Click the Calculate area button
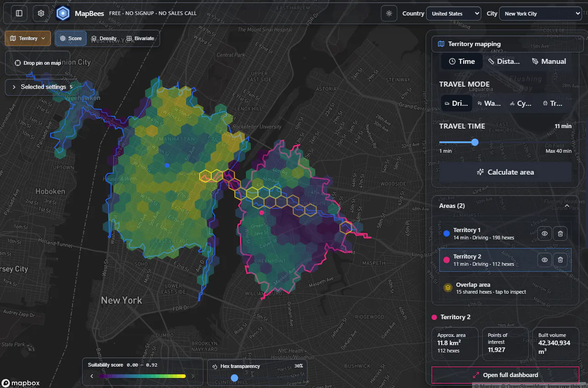Viewport: 588px width, 388px height. pyautogui.click(x=505, y=172)
